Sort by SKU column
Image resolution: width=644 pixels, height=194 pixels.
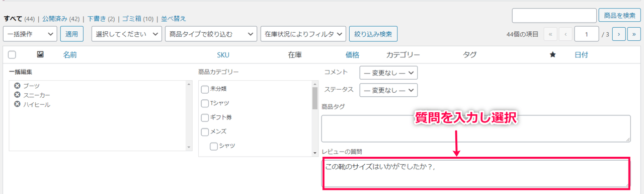tap(223, 54)
